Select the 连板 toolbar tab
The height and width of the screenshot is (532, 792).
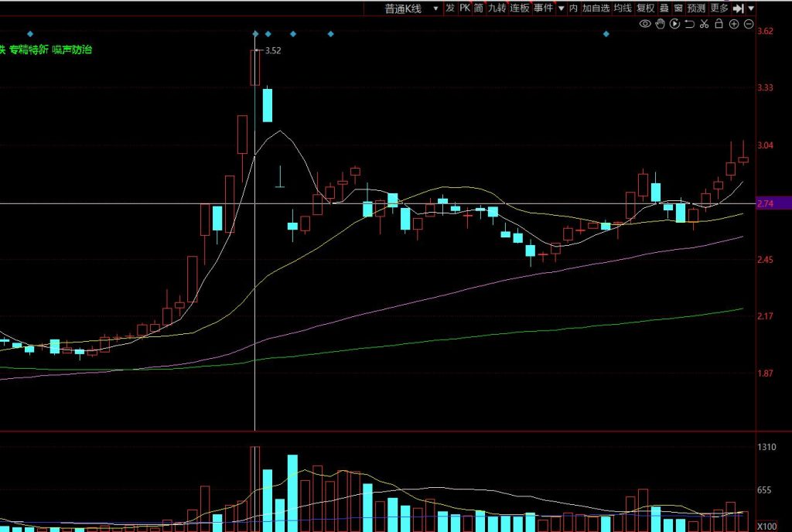[520, 9]
